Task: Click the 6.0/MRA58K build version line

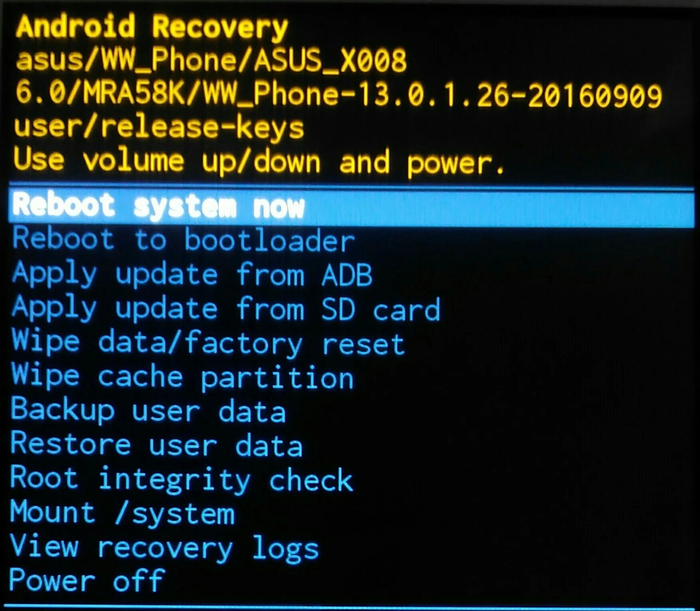Action: click(x=339, y=95)
